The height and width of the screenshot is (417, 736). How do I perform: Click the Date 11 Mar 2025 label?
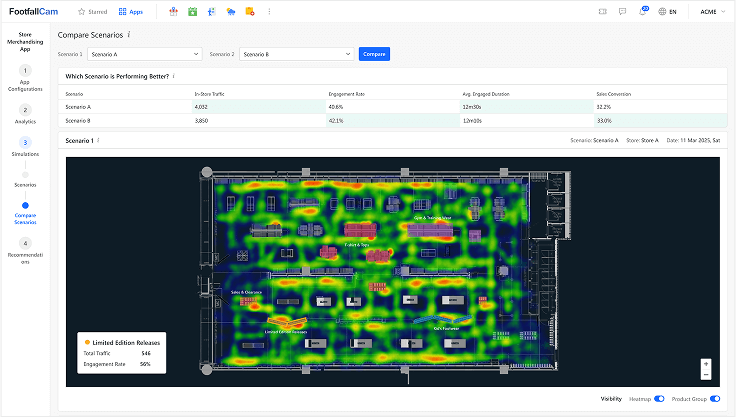tap(693, 140)
